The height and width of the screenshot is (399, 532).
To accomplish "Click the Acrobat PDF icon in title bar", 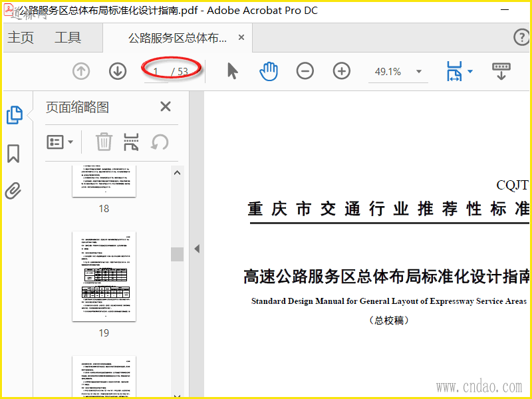I will tap(8, 9).
